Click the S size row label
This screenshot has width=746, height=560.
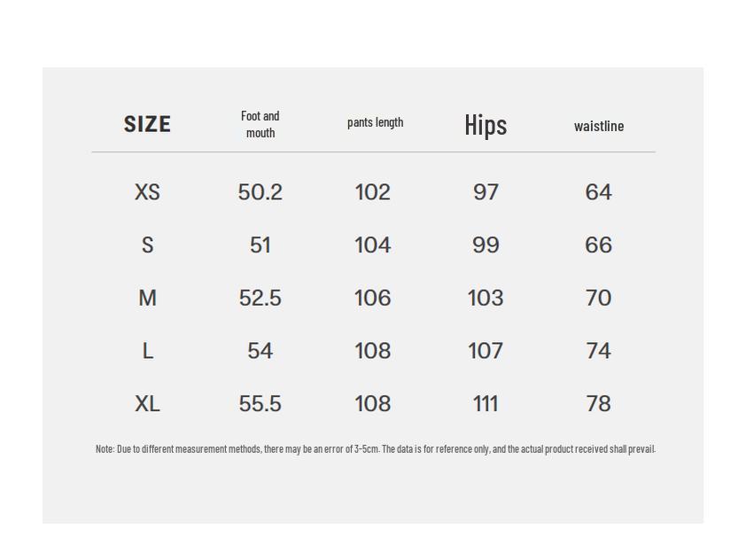tap(147, 245)
